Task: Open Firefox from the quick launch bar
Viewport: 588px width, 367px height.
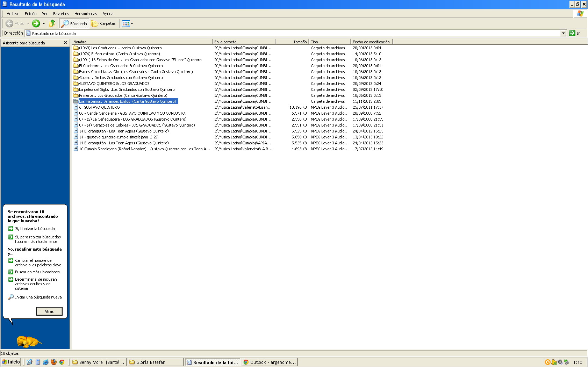Action: coord(54,362)
